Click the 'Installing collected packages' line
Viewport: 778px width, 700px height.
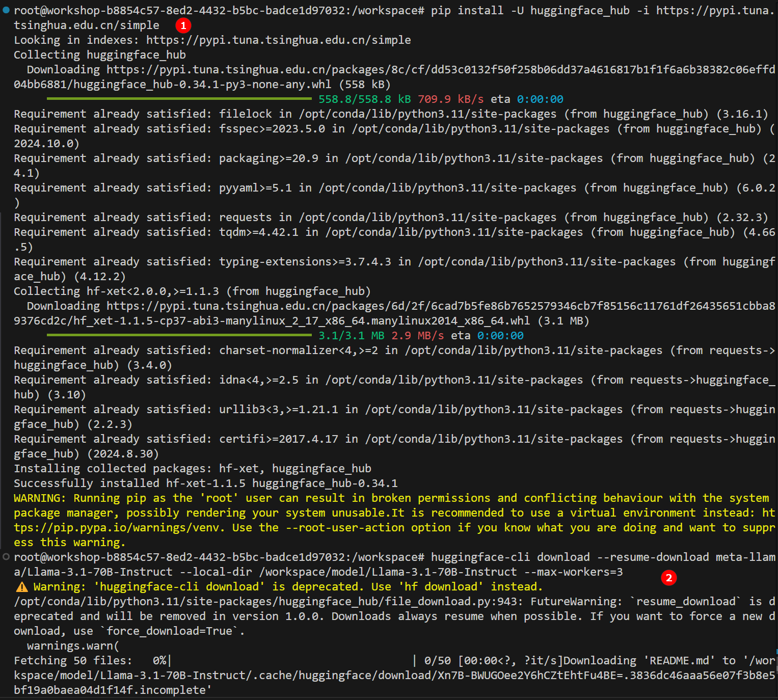point(192,469)
